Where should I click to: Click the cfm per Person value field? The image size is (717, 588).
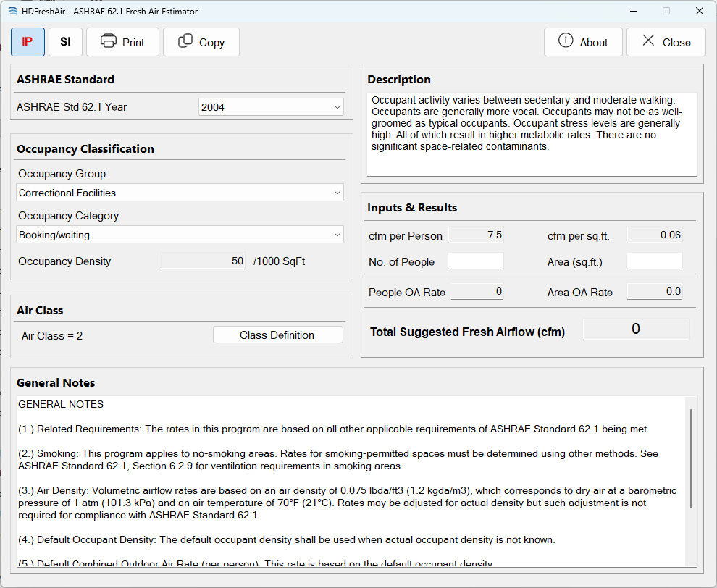(x=476, y=235)
